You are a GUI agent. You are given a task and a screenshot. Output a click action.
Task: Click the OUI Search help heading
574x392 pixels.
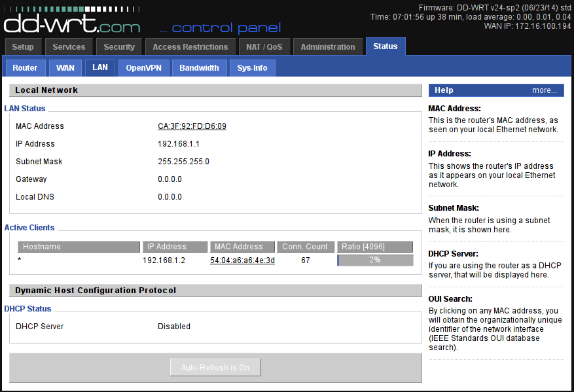pyautogui.click(x=450, y=299)
